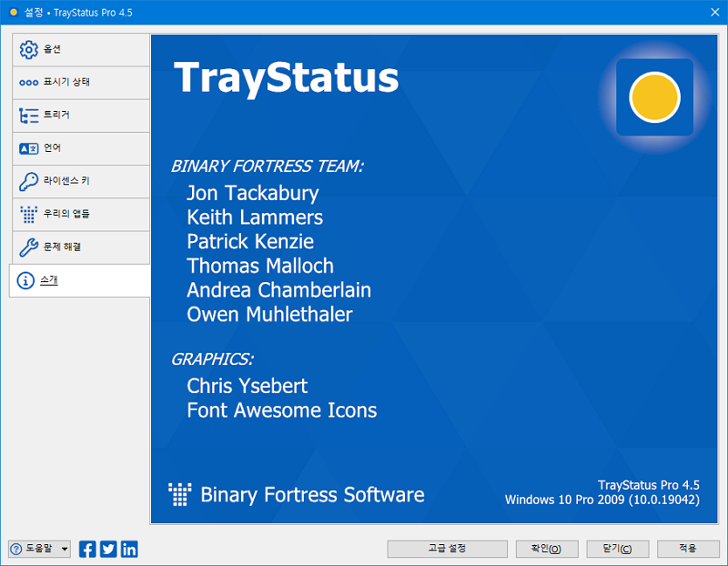Click the Font Awesome Icons credit
728x566 pixels.
[282, 410]
